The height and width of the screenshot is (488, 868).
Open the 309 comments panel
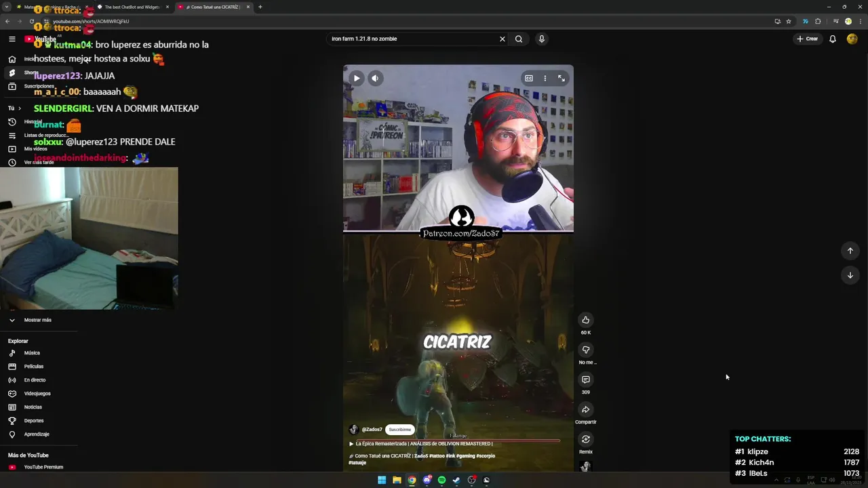coord(586,380)
